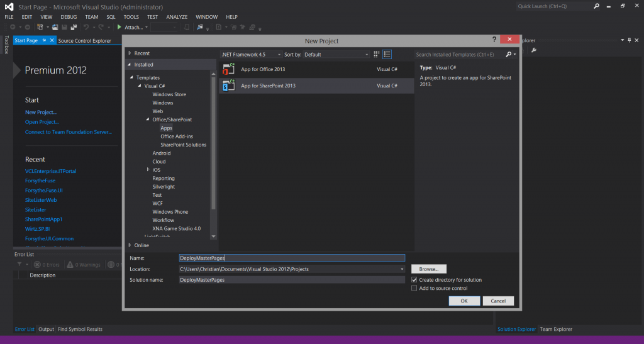Switch to Output tab
This screenshot has height=344, width=644.
46,329
